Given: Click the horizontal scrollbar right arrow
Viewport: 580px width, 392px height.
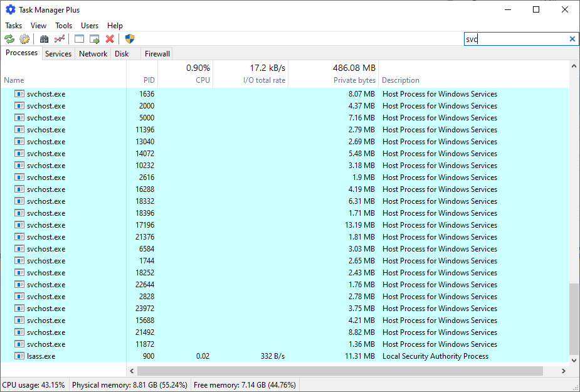Looking at the screenshot, I should [563, 371].
